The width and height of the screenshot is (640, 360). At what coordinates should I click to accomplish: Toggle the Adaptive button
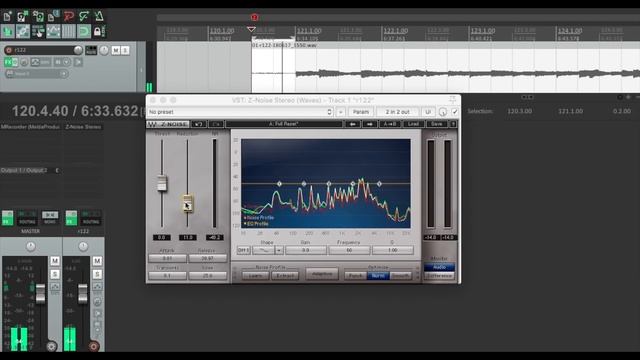click(x=322, y=274)
